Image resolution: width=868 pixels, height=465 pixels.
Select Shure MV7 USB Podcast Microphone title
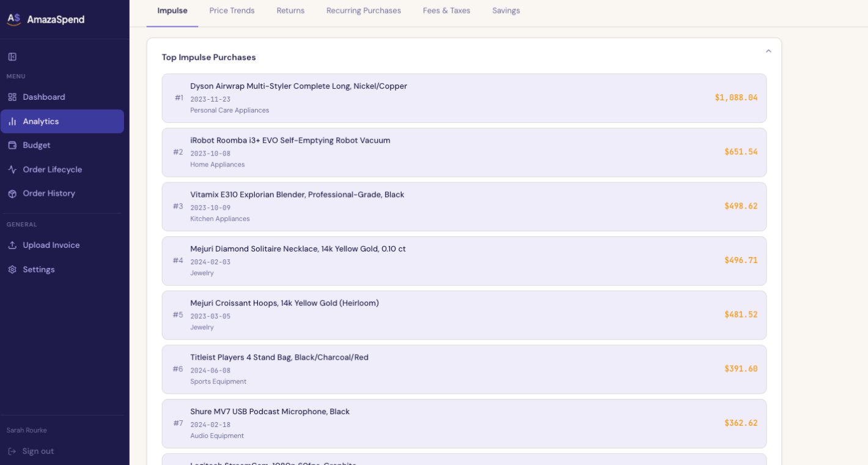click(270, 412)
